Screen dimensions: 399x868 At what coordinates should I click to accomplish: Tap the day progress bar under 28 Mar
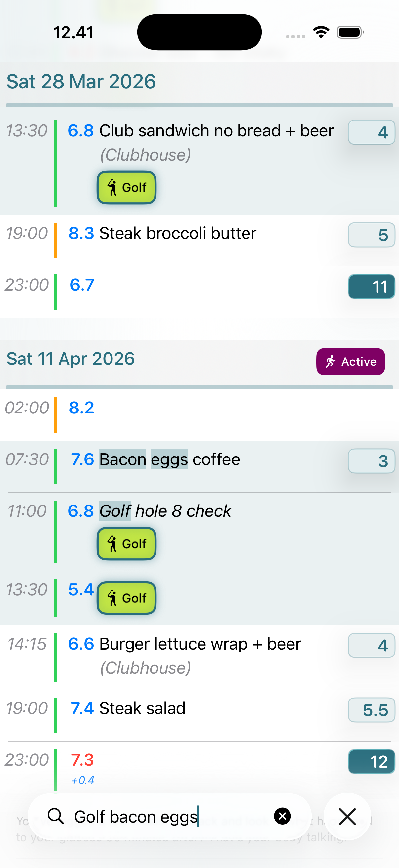pyautogui.click(x=199, y=105)
